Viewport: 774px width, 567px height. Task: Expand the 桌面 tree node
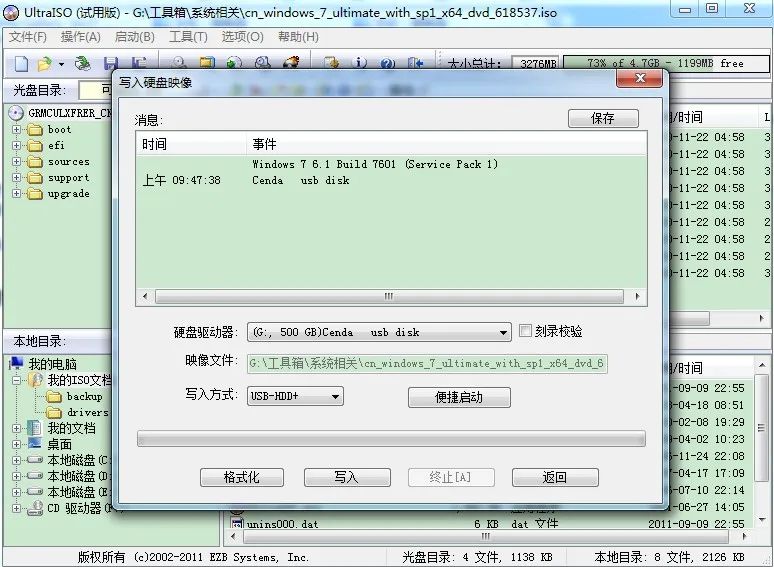16,444
